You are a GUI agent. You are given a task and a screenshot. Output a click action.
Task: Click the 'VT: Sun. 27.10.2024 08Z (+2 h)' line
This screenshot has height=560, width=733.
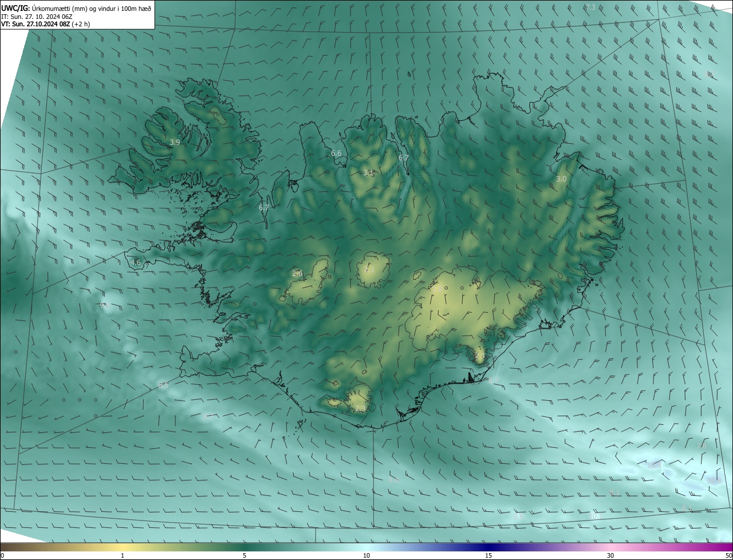click(x=46, y=24)
